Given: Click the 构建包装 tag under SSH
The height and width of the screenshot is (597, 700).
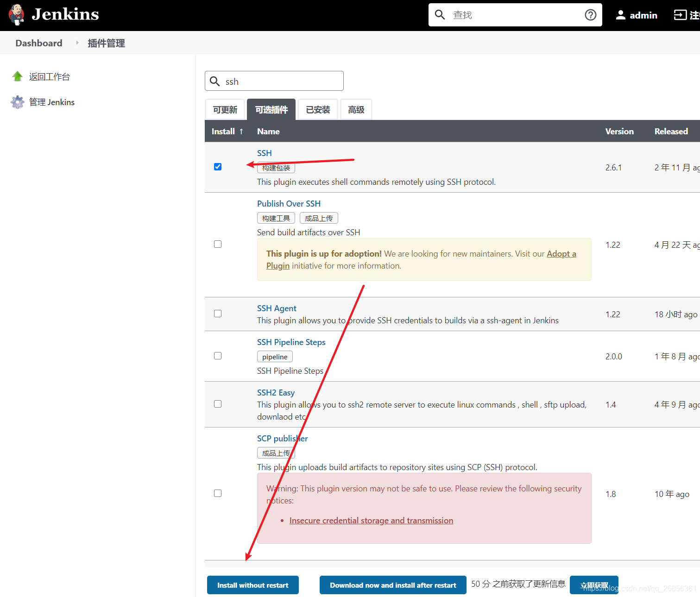Looking at the screenshot, I should click(x=276, y=168).
